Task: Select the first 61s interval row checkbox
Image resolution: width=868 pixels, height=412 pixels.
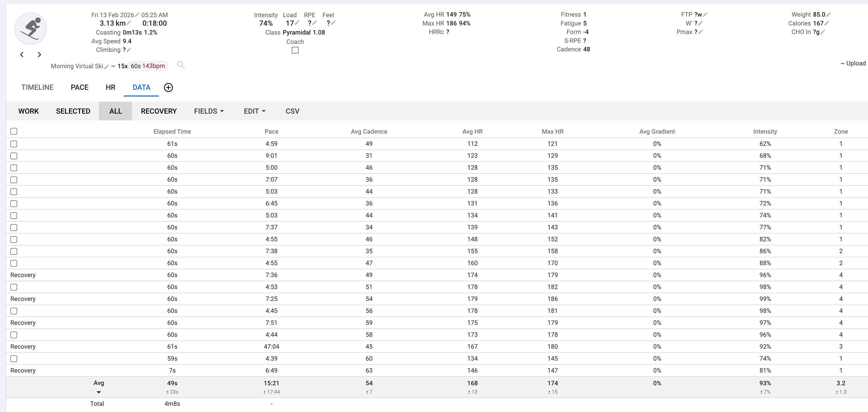Action: pyautogui.click(x=14, y=144)
